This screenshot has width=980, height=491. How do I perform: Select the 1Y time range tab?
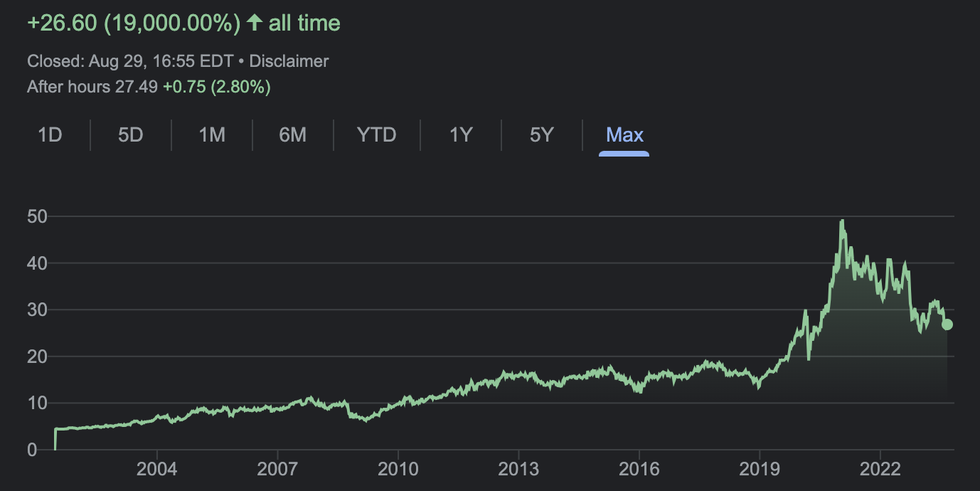(461, 135)
